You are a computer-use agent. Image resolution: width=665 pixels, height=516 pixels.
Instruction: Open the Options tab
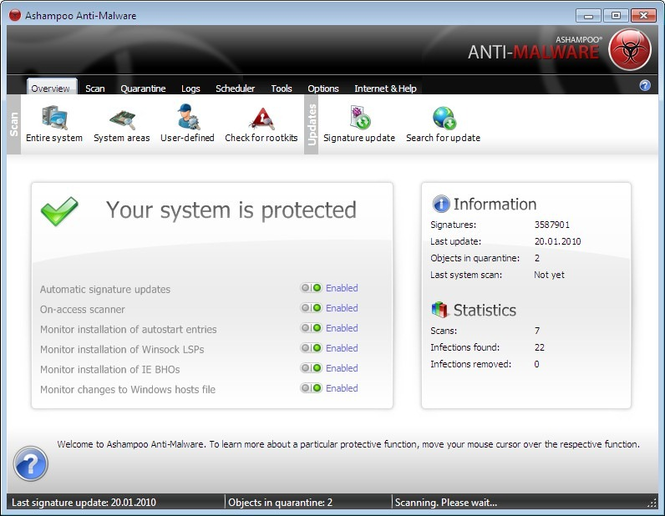(x=323, y=88)
